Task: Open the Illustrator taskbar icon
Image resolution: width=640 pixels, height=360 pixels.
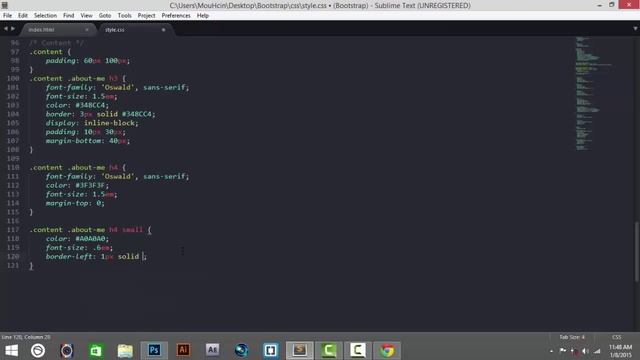Action: pos(183,350)
